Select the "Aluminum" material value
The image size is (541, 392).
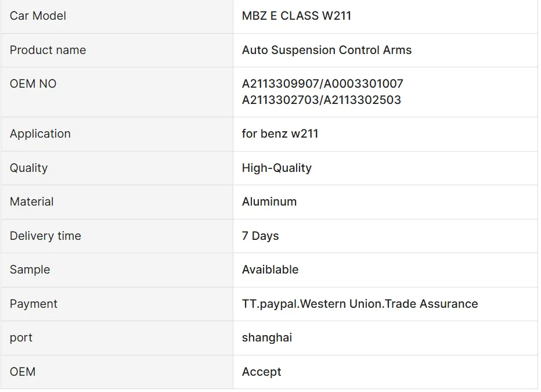[x=269, y=202]
